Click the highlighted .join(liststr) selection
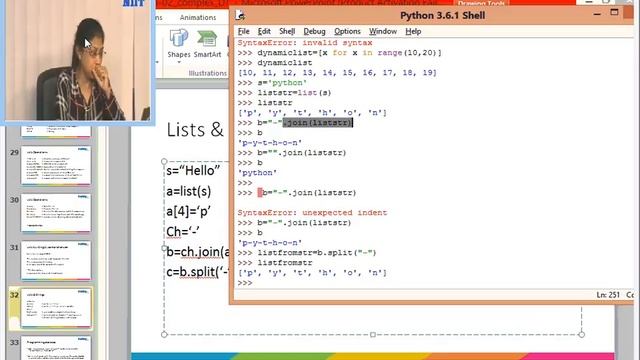 (317, 123)
